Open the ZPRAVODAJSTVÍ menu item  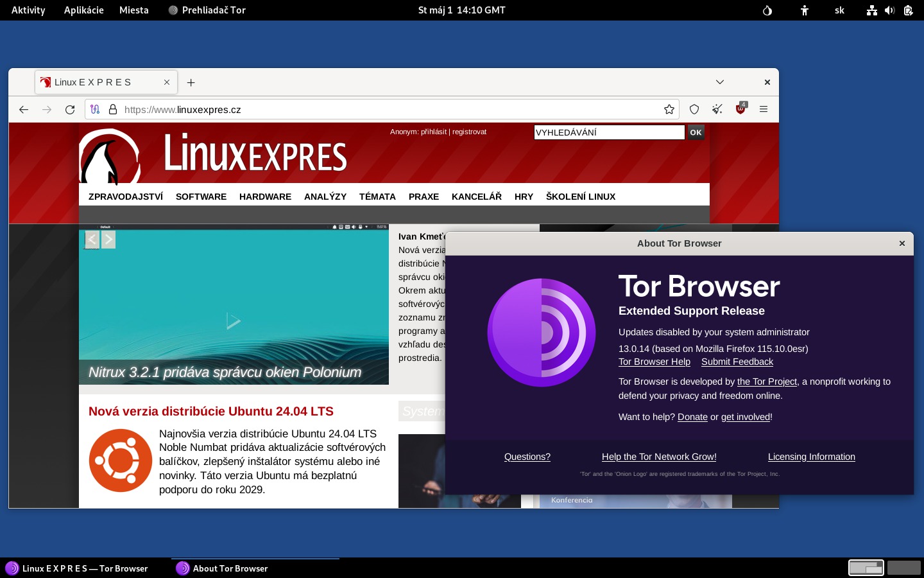click(126, 197)
